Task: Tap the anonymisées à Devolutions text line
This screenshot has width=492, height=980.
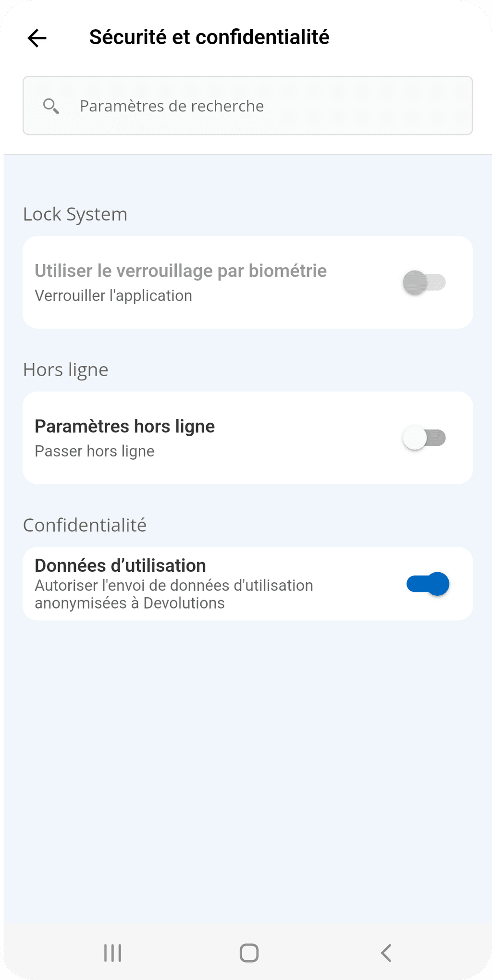Action: pyautogui.click(x=130, y=603)
